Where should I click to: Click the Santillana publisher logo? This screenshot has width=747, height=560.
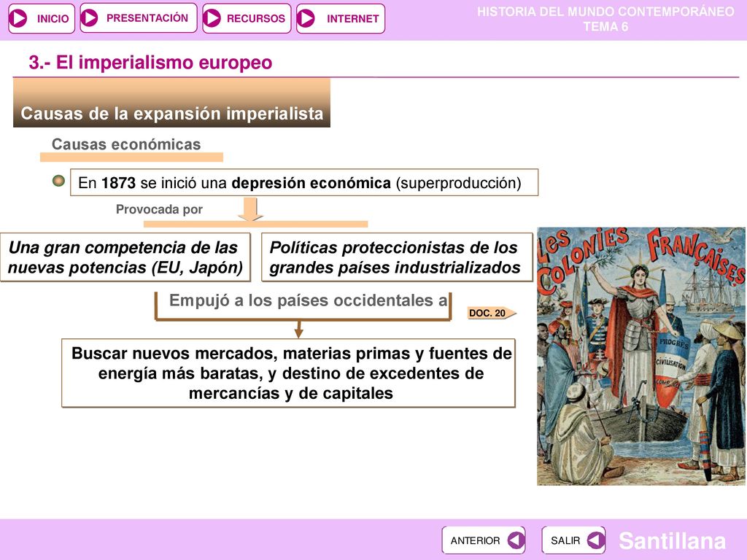(x=672, y=541)
